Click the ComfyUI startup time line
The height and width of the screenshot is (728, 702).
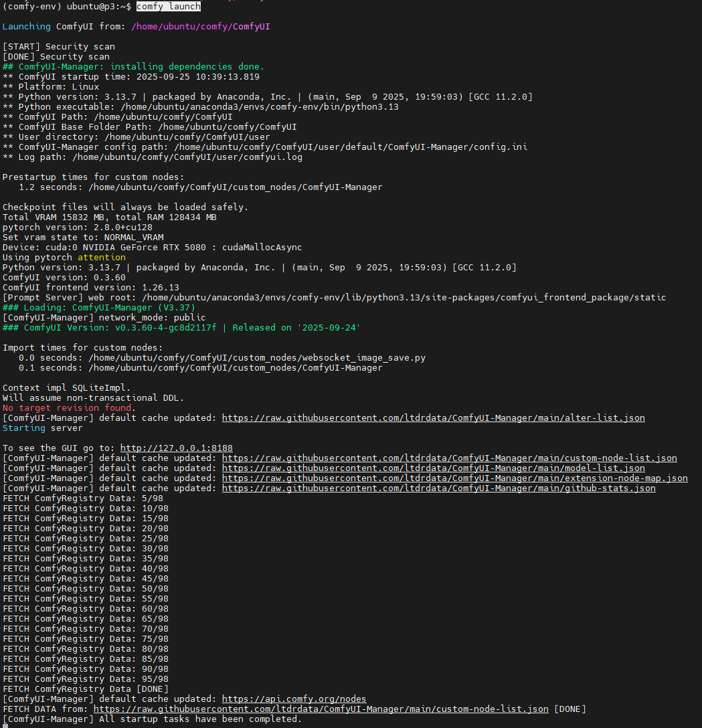point(131,76)
